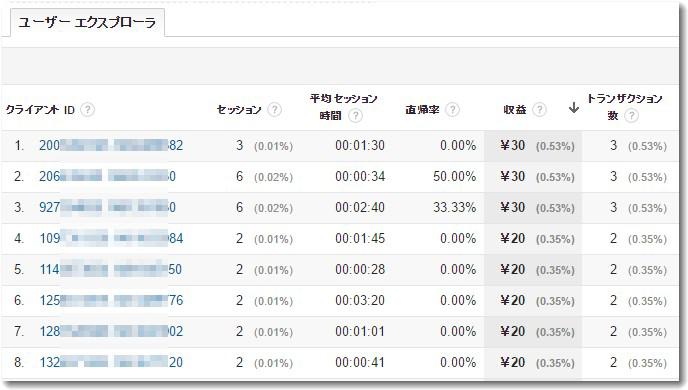Image resolution: width=688 pixels, height=390 pixels.
Task: Sort by セッション column header
Action: (239, 109)
